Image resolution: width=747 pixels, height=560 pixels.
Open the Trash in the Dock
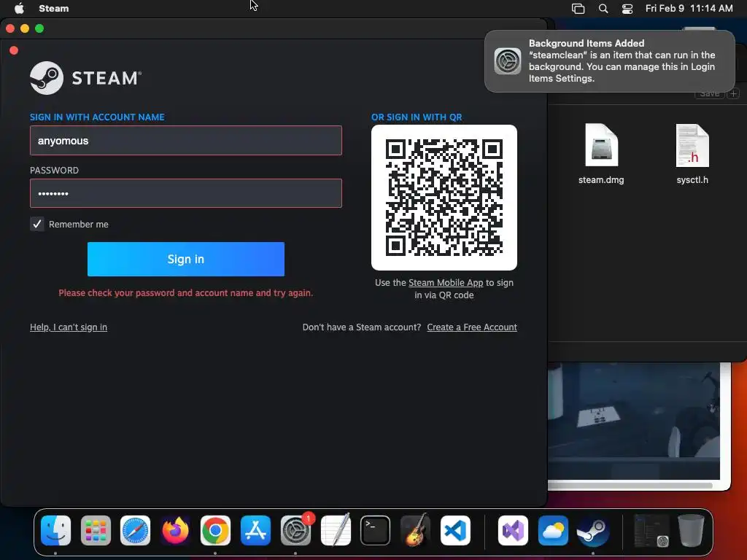[x=692, y=530]
